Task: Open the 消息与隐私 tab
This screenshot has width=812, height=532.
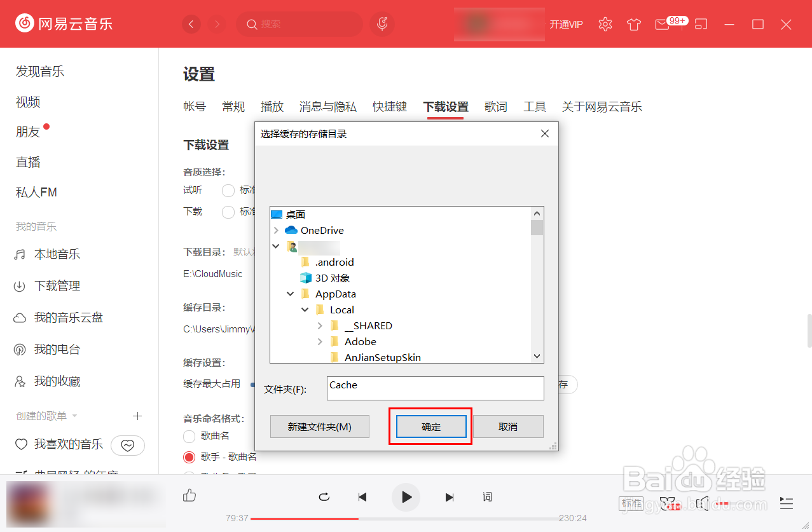Action: tap(328, 107)
